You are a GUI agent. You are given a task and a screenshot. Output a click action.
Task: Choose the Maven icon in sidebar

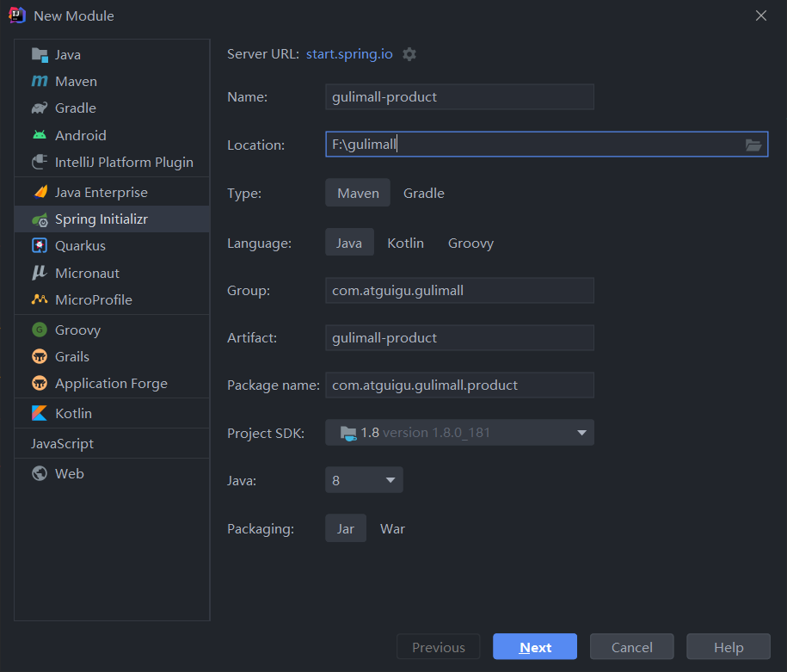[x=40, y=82]
